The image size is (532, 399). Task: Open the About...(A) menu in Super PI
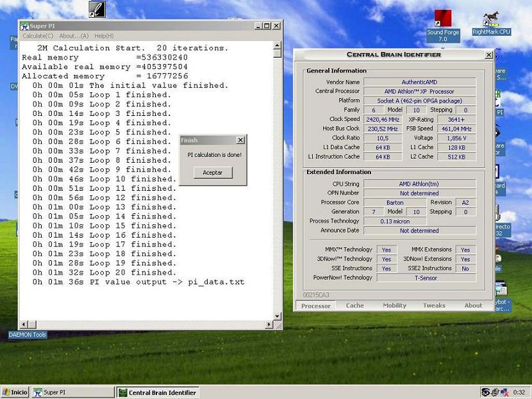74,36
